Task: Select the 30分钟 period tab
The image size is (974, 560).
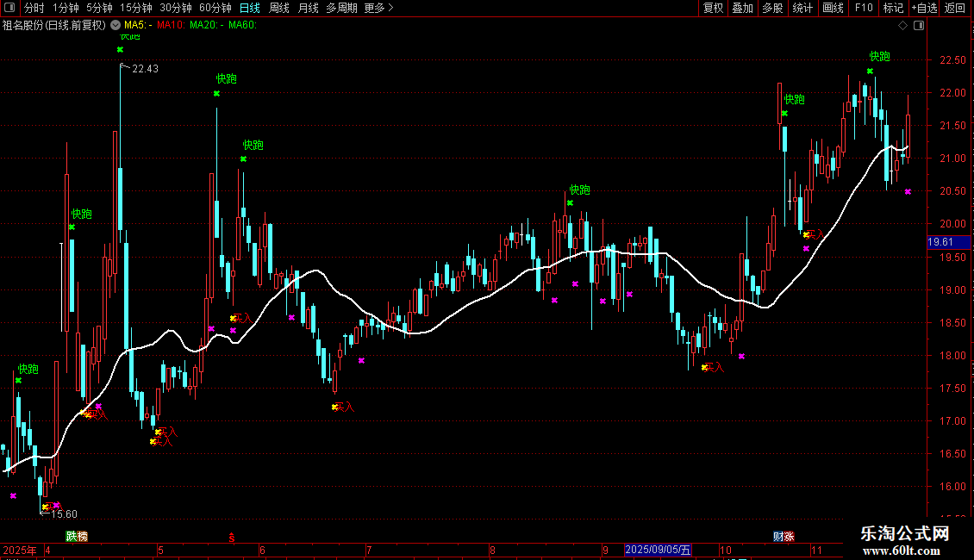Action: [176, 8]
